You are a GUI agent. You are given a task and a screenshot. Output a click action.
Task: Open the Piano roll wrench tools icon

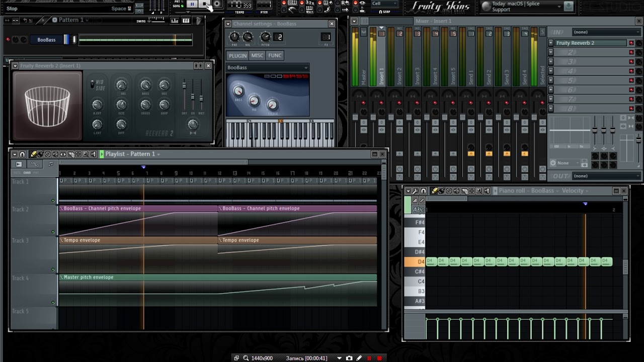pyautogui.click(x=416, y=191)
